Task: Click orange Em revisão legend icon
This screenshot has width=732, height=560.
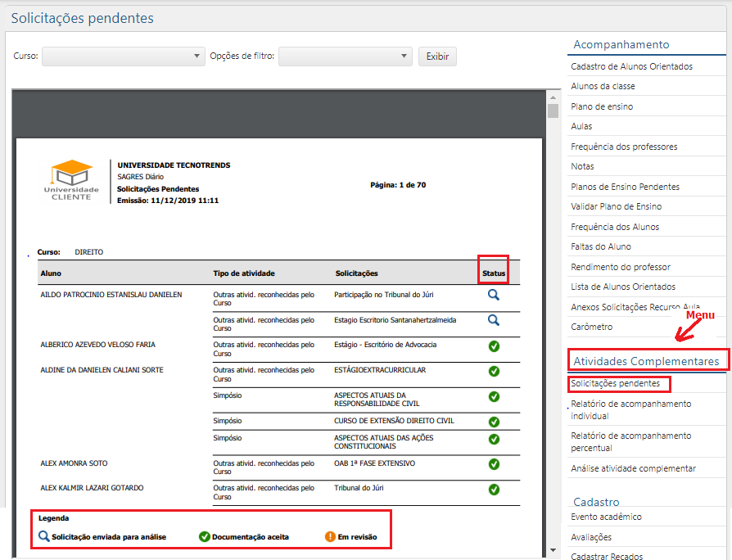Action: tap(330, 537)
